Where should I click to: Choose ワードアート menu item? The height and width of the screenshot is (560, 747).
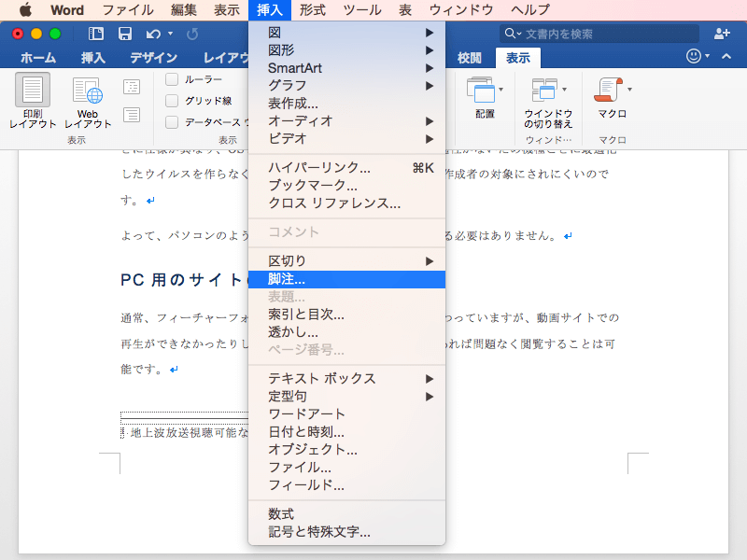tap(346, 413)
